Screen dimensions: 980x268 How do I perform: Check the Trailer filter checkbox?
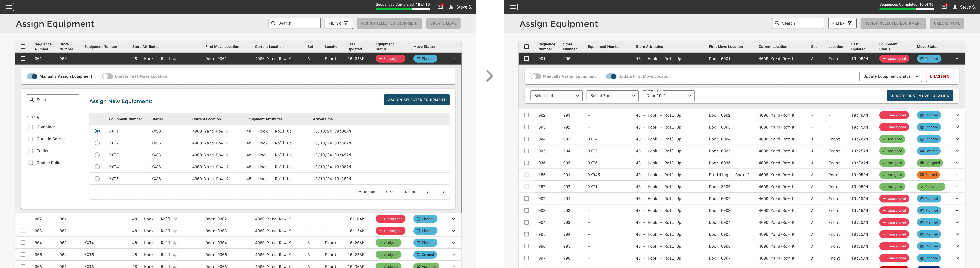tap(31, 151)
